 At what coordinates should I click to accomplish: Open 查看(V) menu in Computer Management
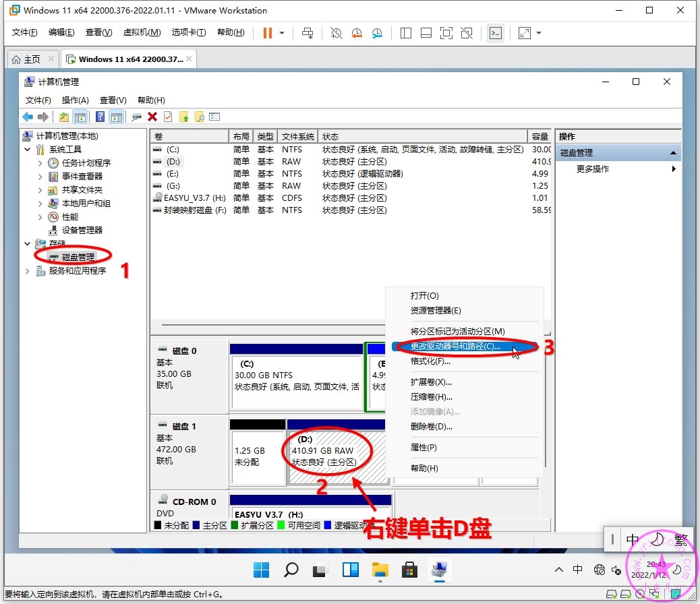pos(113,100)
